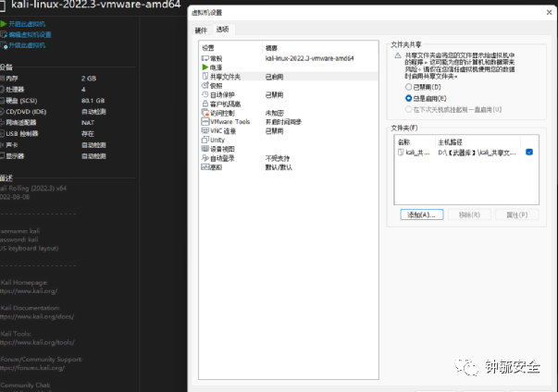Close the 虚拟机设置 dialog with X
558x392 pixels.
pyautogui.click(x=549, y=12)
